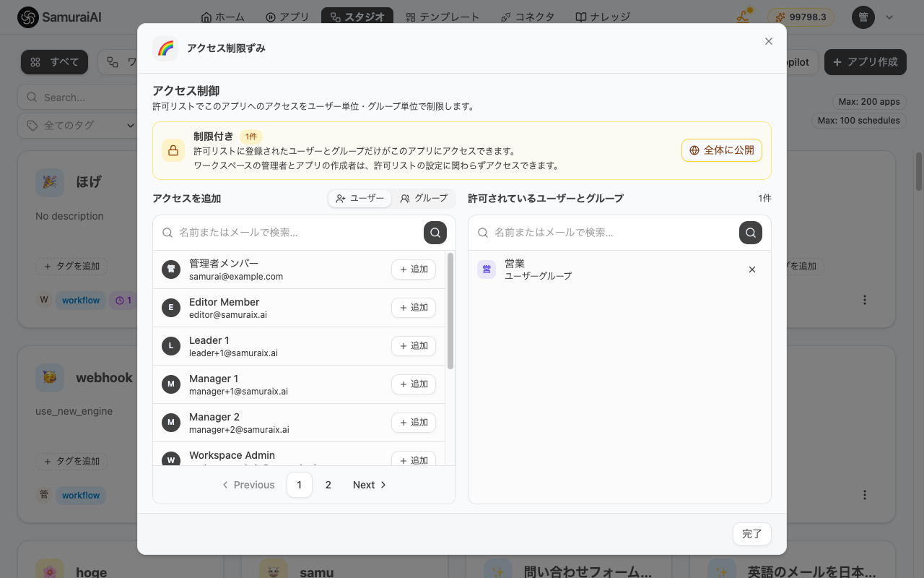Click the Max: 100 schedules badge
Screen dimensions: 924x578
(859, 121)
